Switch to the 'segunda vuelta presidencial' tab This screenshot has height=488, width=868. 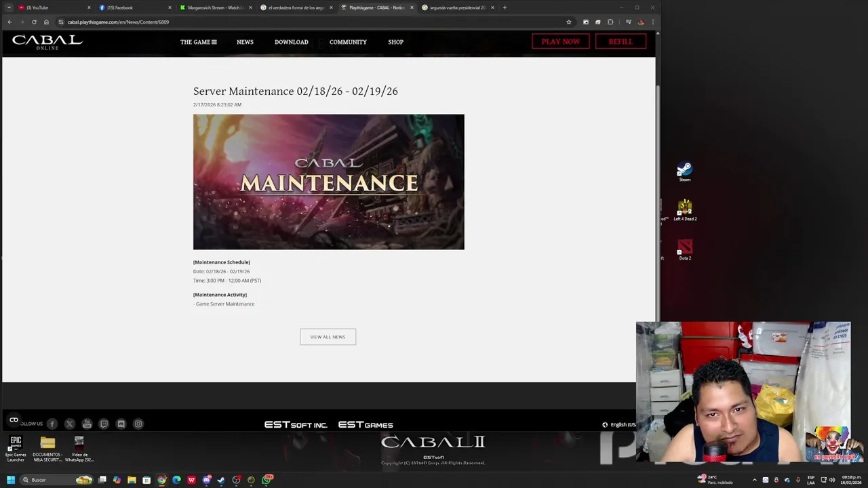coord(458,7)
